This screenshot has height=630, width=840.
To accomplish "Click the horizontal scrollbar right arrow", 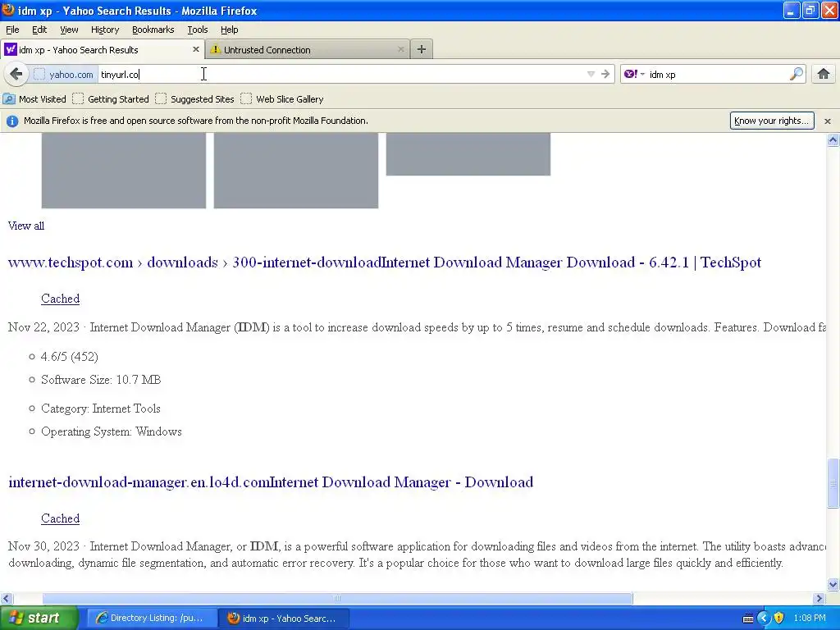I will pyautogui.click(x=819, y=598).
